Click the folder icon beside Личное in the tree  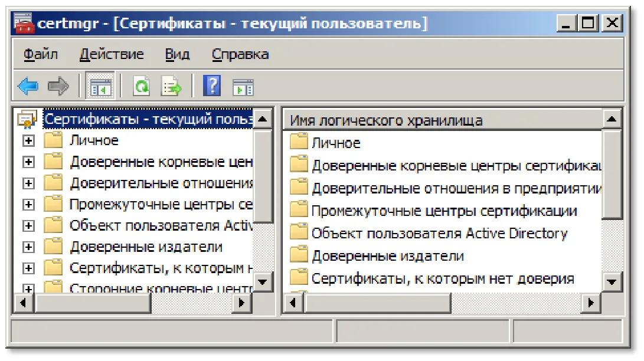[53, 140]
